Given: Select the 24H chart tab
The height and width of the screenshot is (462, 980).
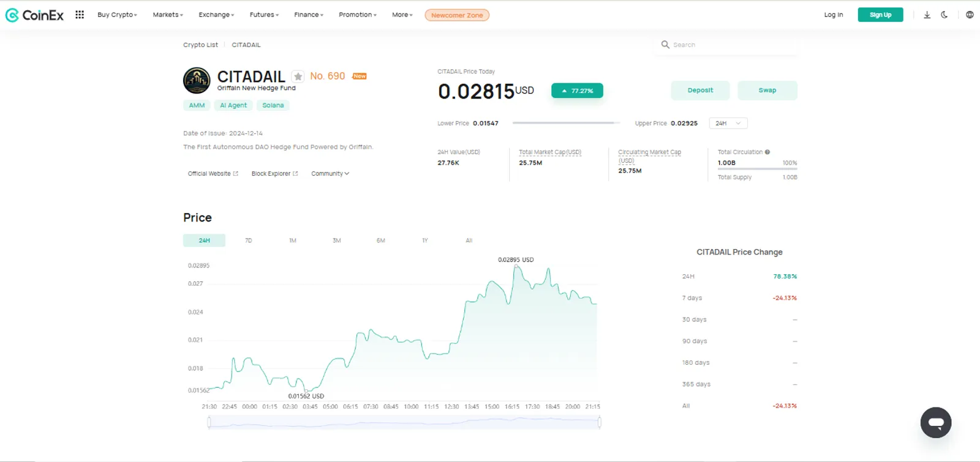Looking at the screenshot, I should 204,240.
